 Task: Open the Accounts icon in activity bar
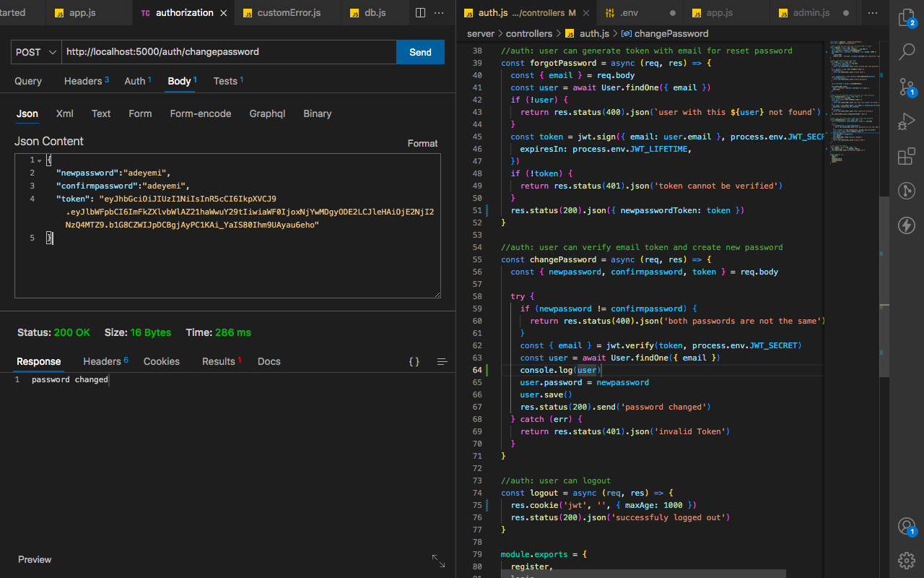[x=907, y=527]
